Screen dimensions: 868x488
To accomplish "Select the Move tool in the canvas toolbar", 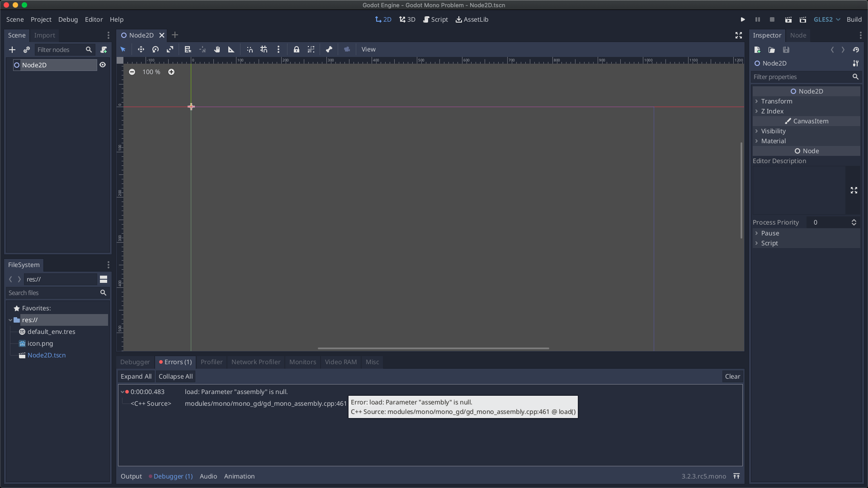I will (141, 50).
